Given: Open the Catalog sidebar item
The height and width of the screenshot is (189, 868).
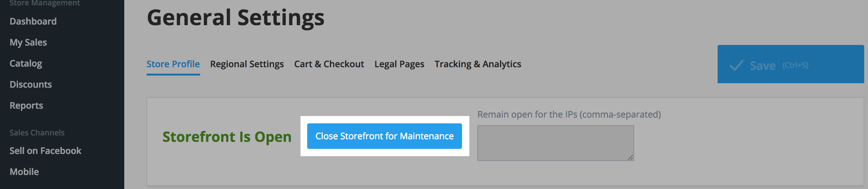Looking at the screenshot, I should [x=26, y=63].
